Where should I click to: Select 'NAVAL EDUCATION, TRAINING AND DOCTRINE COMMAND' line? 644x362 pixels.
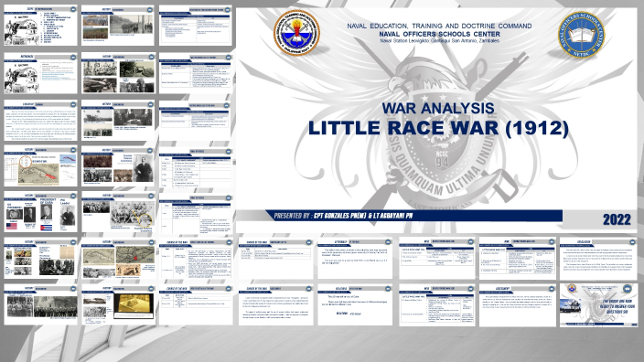[x=439, y=26]
